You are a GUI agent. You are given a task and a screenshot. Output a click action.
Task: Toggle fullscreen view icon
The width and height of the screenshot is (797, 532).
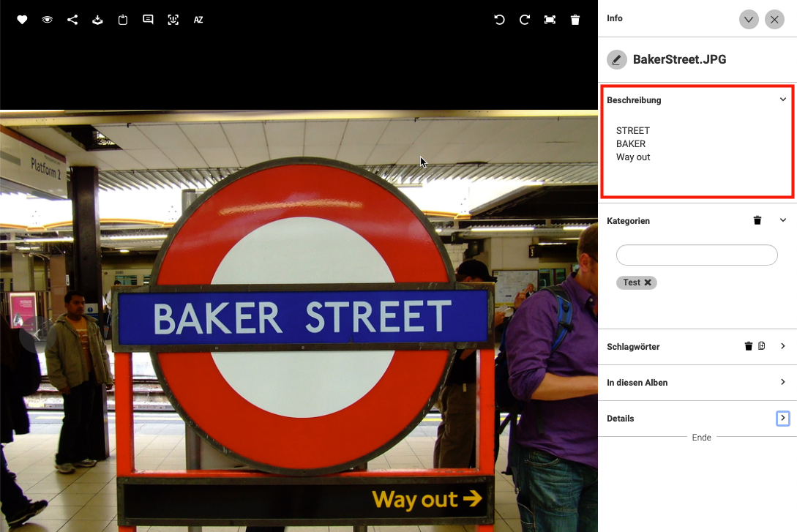550,20
